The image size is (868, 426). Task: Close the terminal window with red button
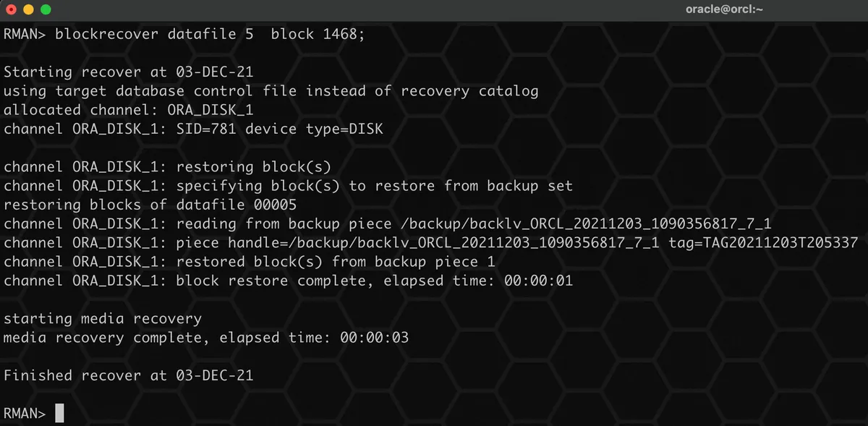12,10
